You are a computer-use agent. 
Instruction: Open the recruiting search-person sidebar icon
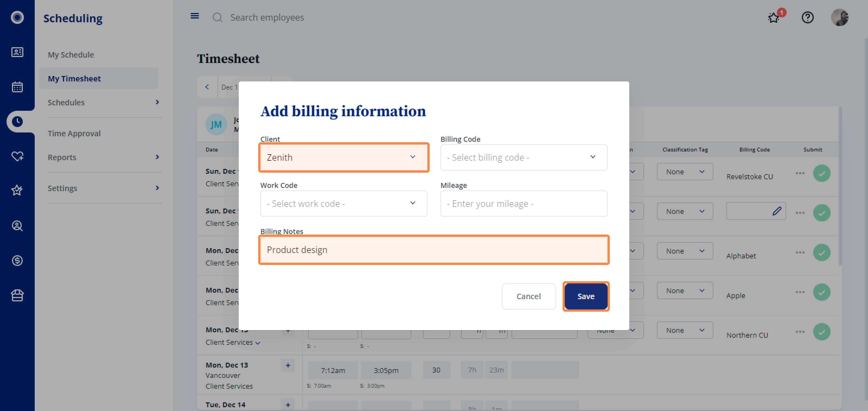coord(17,226)
